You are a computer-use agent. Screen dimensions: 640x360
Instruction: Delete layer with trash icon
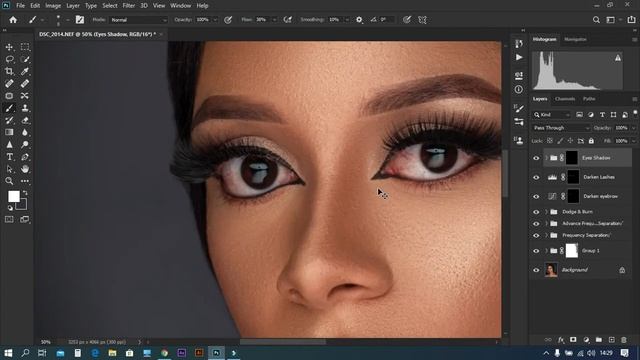pyautogui.click(x=624, y=340)
